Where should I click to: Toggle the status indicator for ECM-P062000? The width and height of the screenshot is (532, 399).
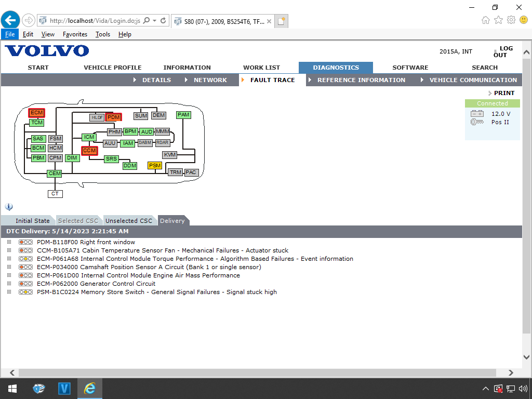pos(25,284)
